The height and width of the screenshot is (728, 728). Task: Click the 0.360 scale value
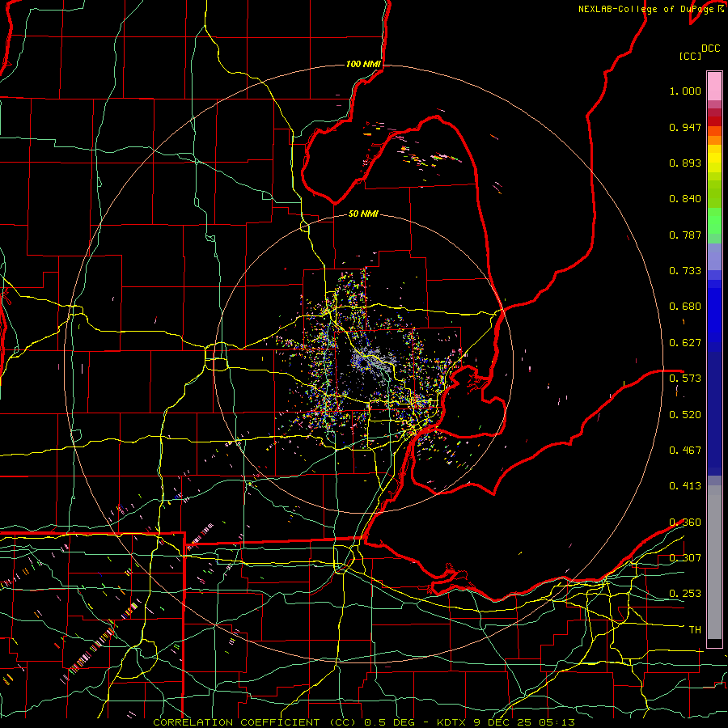685,523
